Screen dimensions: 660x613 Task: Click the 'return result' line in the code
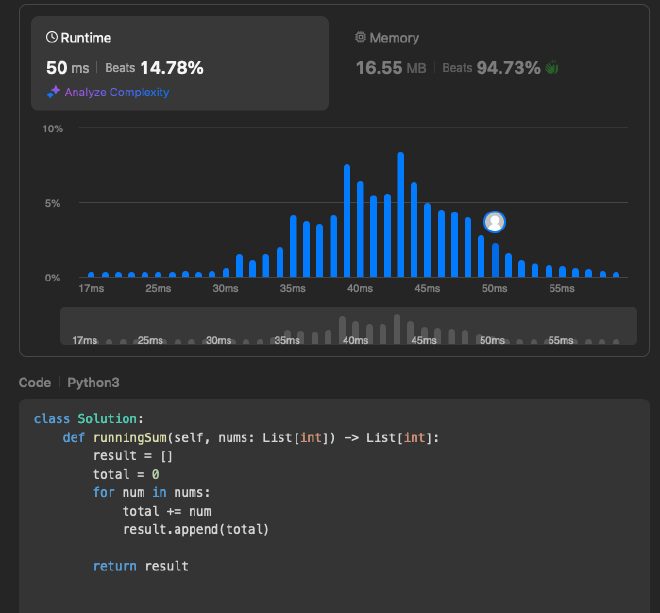140,566
